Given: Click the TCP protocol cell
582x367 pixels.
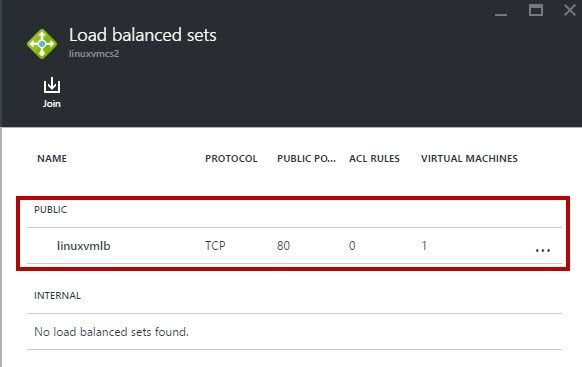Looking at the screenshot, I should coord(215,246).
